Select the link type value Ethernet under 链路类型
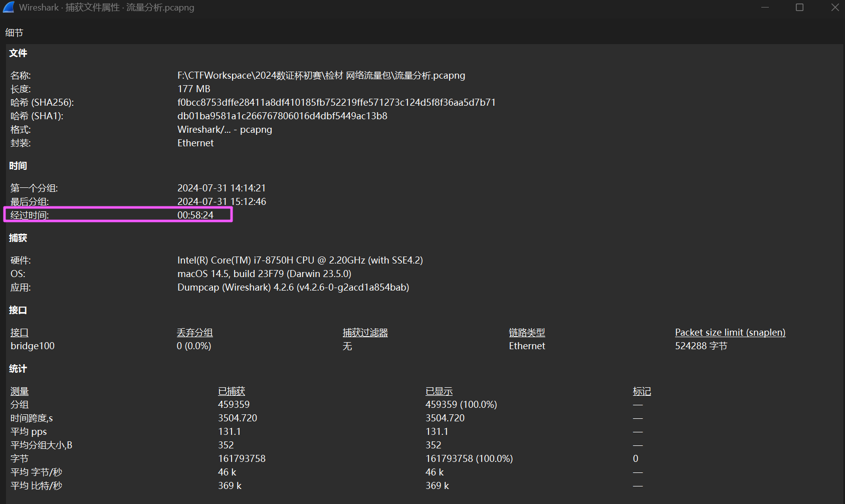This screenshot has width=845, height=504. click(527, 346)
